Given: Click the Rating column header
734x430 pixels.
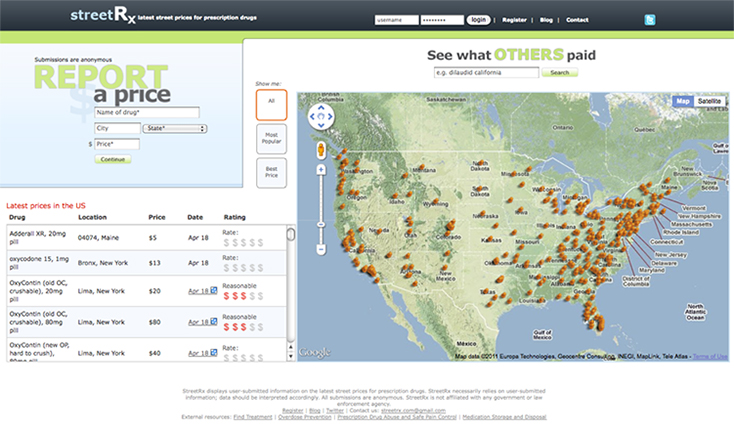Looking at the screenshot, I should click(235, 217).
